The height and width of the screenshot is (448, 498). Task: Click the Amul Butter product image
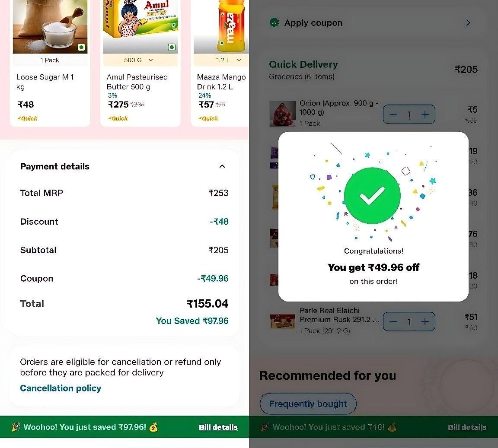pyautogui.click(x=140, y=27)
